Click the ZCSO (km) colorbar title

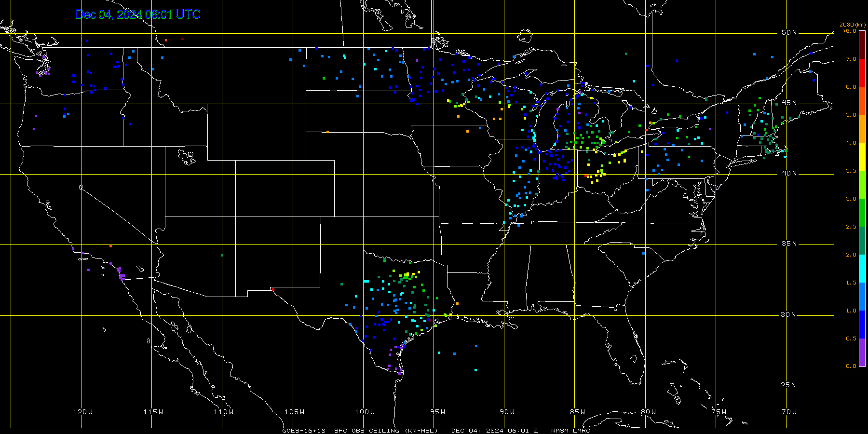tap(852, 25)
